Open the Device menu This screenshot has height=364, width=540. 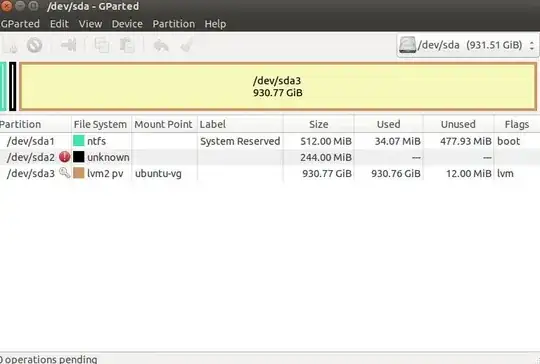click(x=127, y=24)
